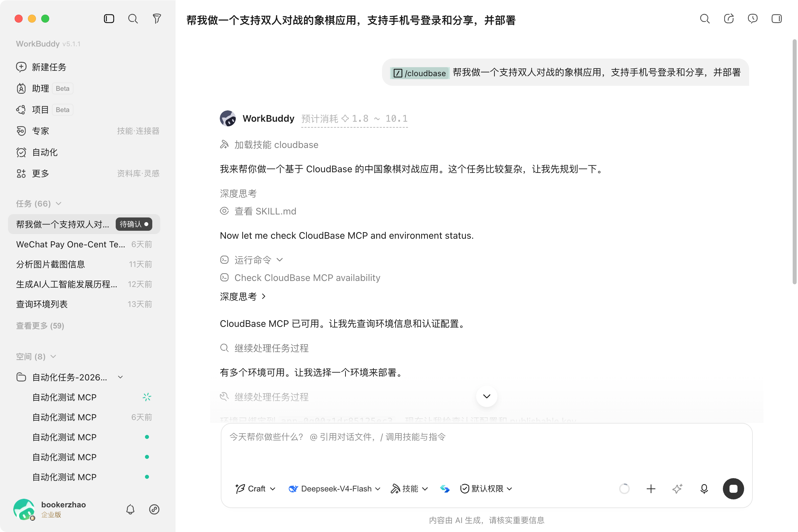Collapse 自动化任务-2026 folder chevron
This screenshot has width=798, height=532.
[120, 377]
